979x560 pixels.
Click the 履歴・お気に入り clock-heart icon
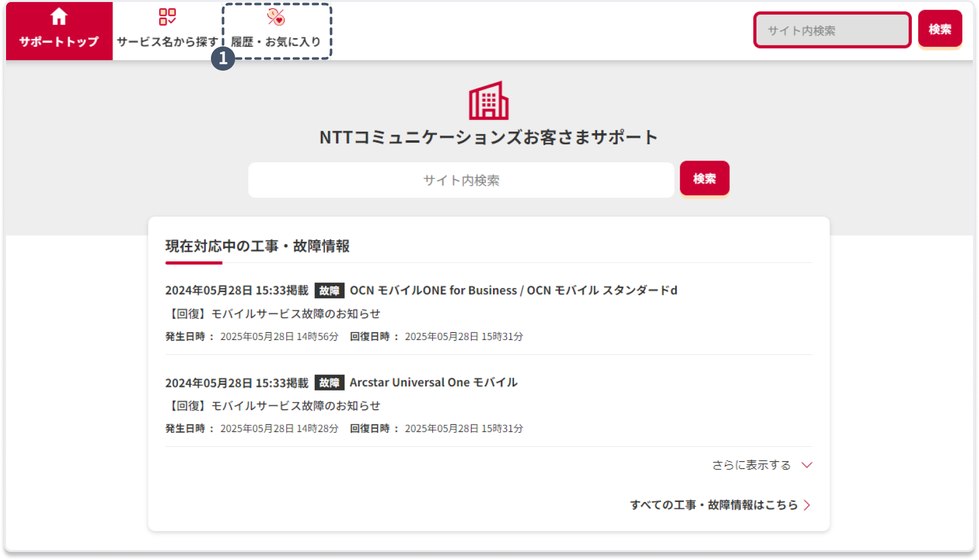[276, 17]
